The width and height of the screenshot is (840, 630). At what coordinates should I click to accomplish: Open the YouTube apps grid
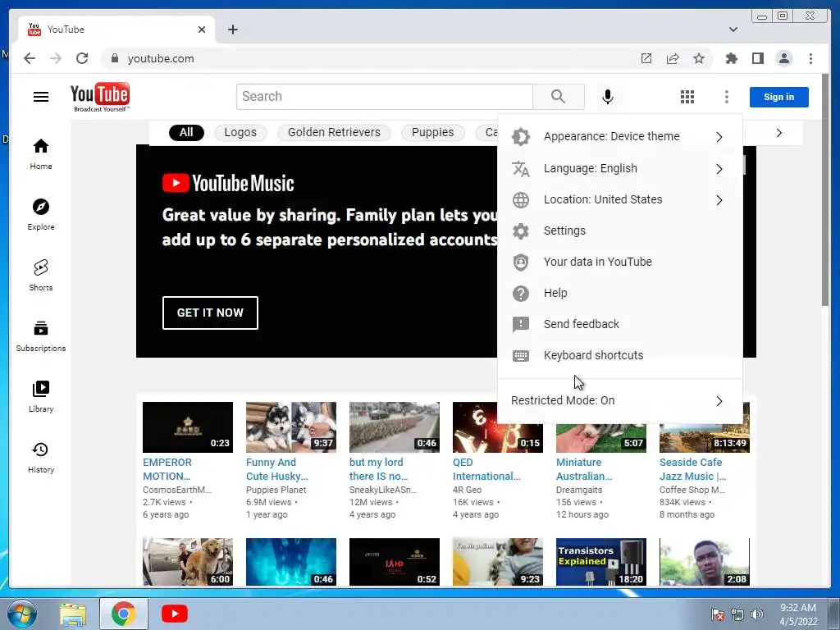[687, 97]
